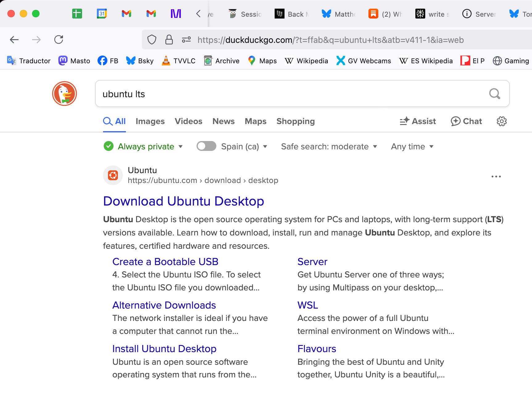The width and height of the screenshot is (532, 395).
Task: Switch to the Session browser tab
Action: pyautogui.click(x=245, y=14)
